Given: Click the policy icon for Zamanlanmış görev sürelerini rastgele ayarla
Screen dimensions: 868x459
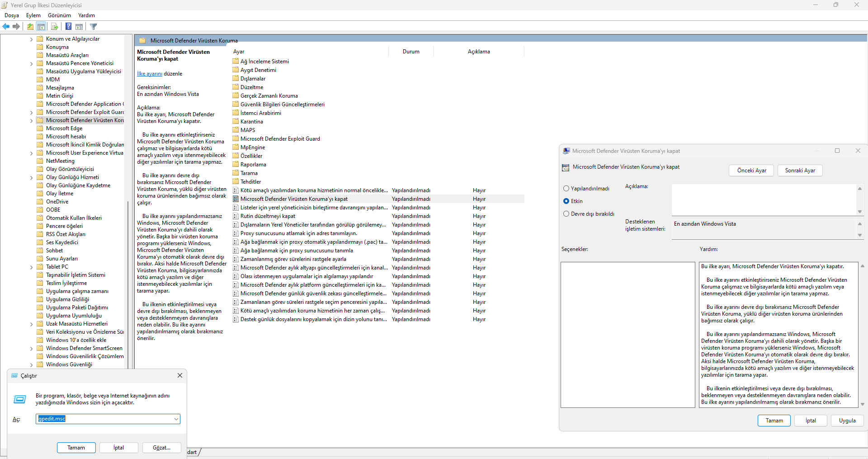Looking at the screenshot, I should tap(236, 259).
